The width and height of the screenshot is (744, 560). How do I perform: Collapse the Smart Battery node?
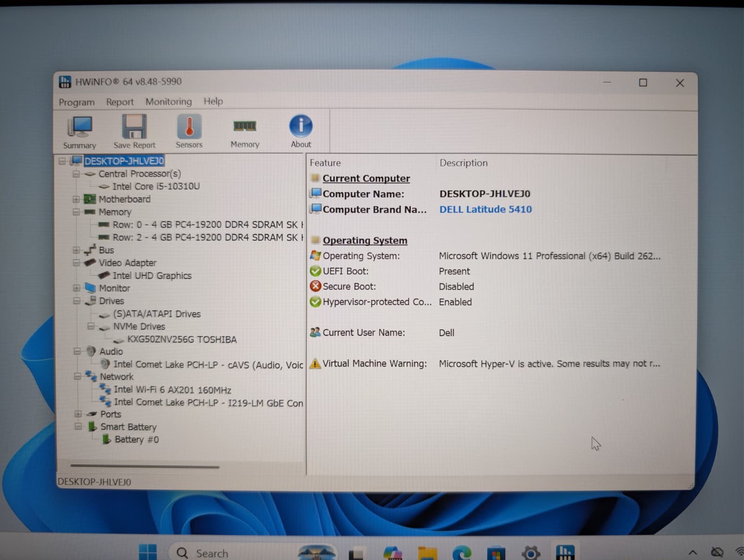79,426
